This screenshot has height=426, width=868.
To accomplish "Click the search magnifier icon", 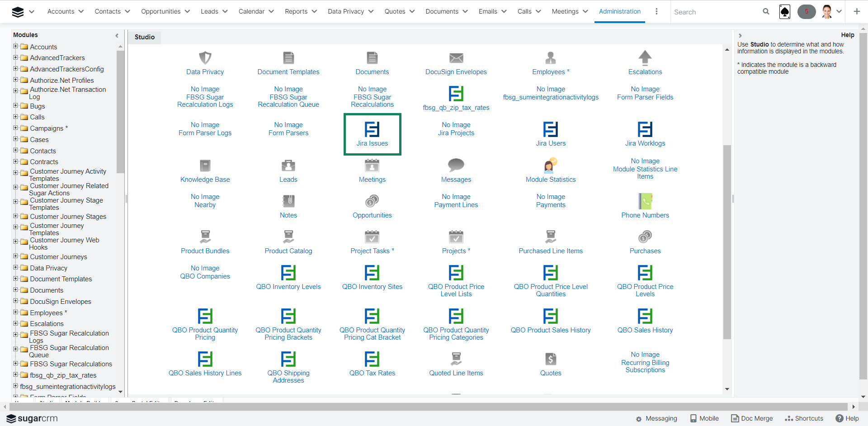I will pos(766,12).
